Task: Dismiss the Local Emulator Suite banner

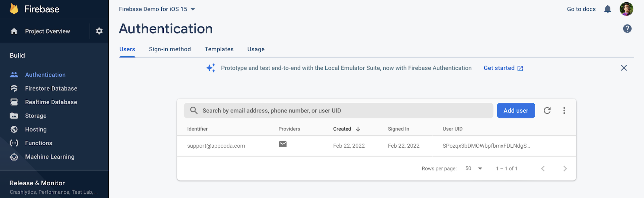Action: tap(624, 68)
